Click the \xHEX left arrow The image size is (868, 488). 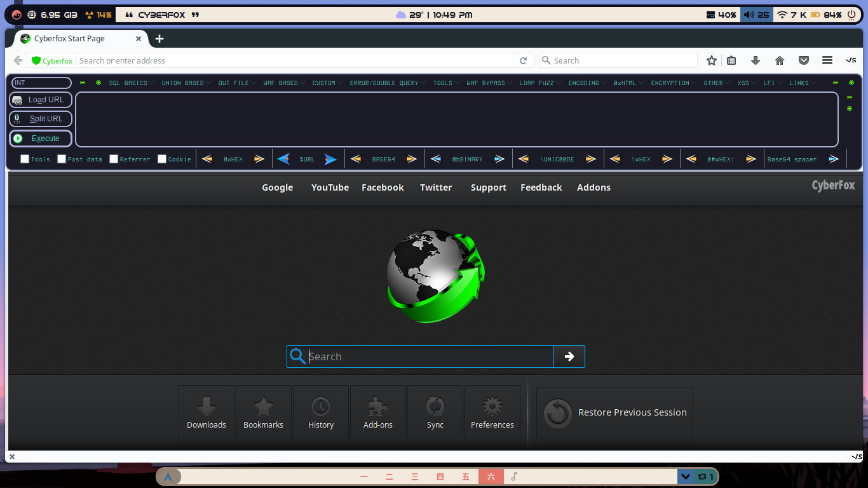coord(615,159)
